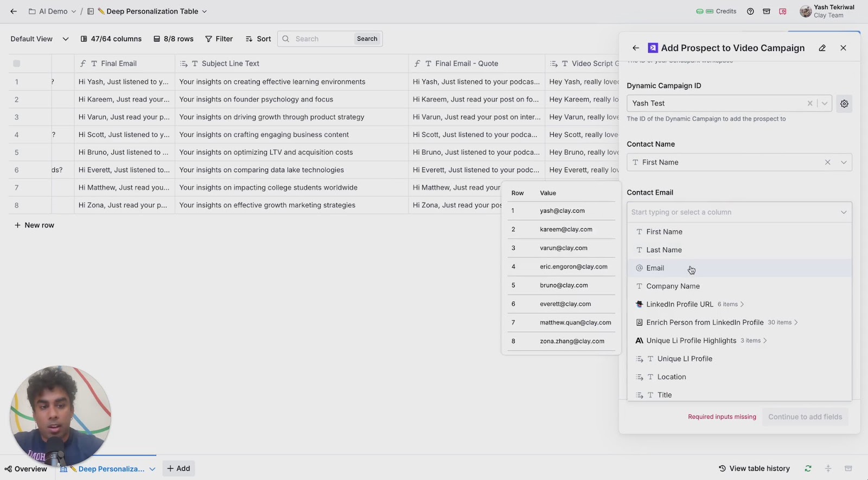Open the Default View selector
Image resolution: width=868 pixels, height=480 pixels.
[x=40, y=39]
